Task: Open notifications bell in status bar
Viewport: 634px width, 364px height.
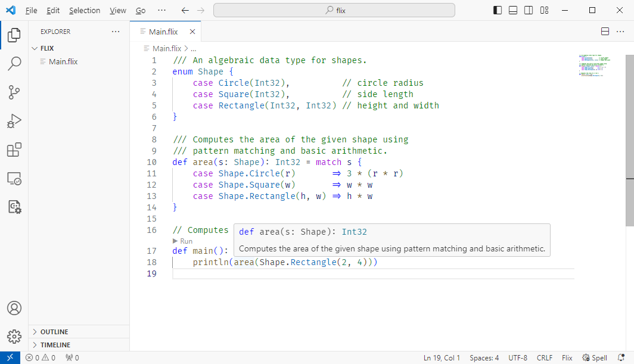Action: click(621, 358)
